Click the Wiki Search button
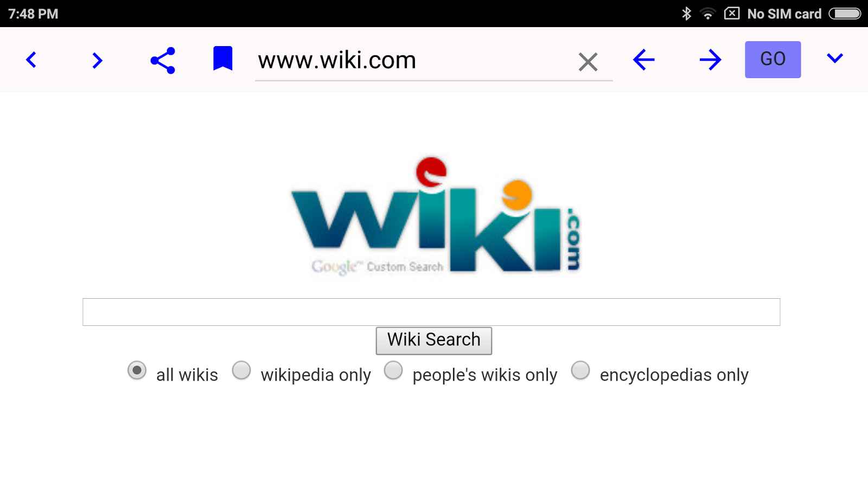This screenshot has width=868, height=488. click(434, 341)
